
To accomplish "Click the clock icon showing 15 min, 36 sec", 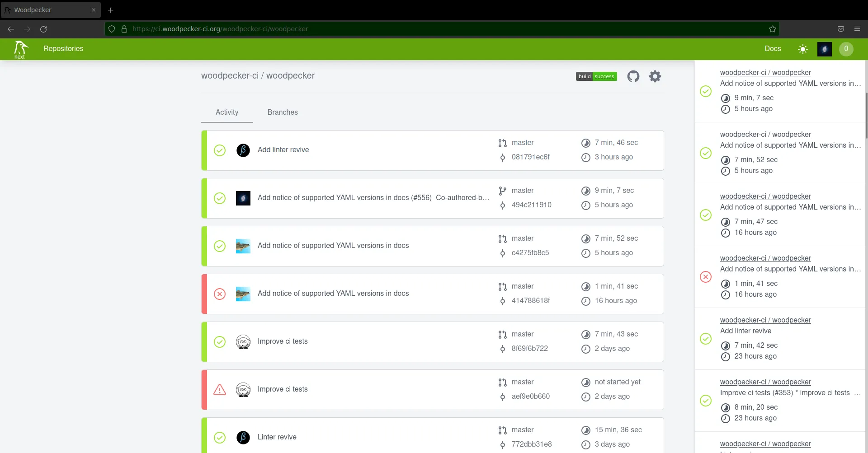I will tap(586, 430).
